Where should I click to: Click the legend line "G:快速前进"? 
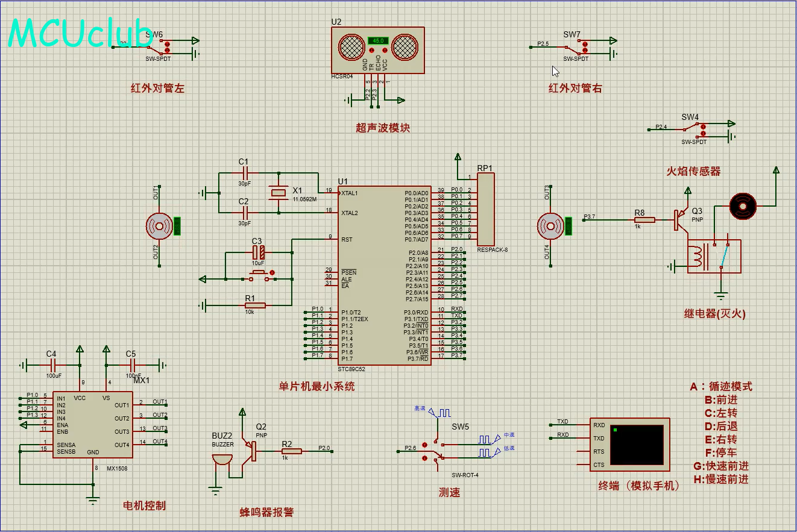721,466
